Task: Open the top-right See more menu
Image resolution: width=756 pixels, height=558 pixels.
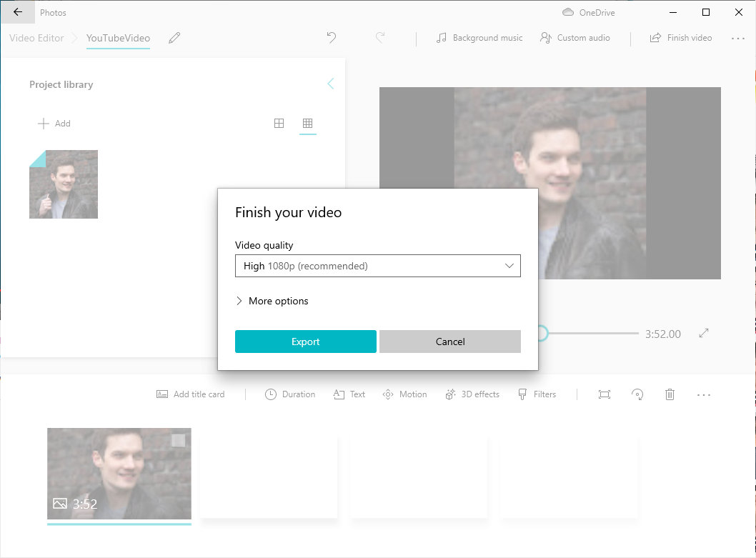Action: pos(738,38)
